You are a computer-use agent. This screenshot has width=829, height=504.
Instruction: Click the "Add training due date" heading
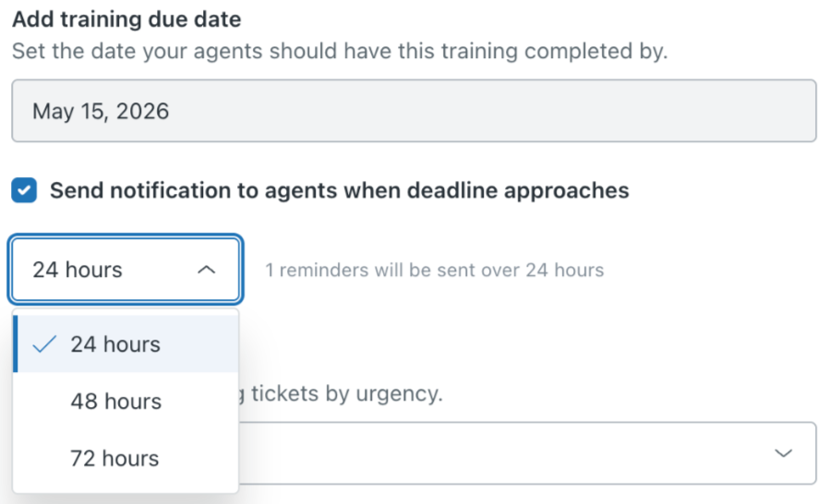(x=126, y=20)
